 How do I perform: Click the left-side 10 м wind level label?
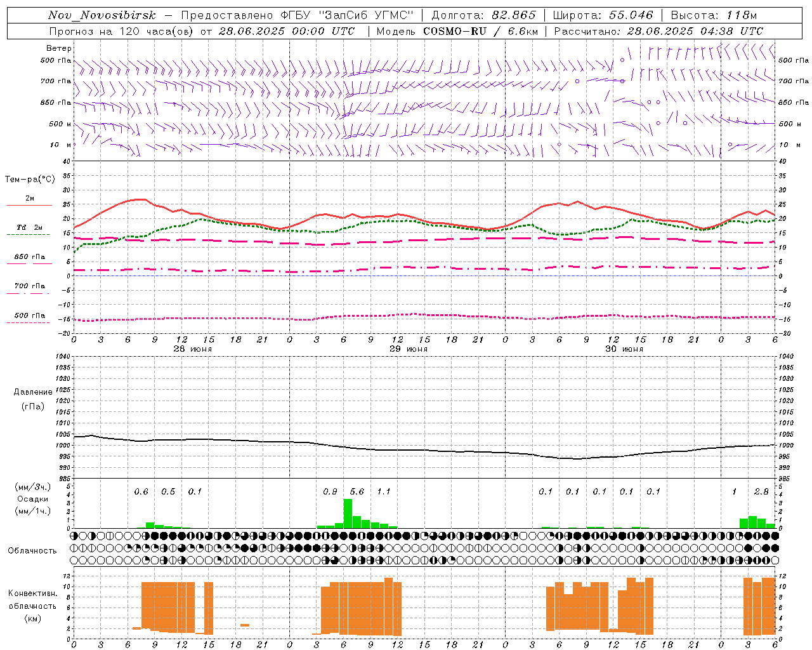pyautogui.click(x=61, y=145)
